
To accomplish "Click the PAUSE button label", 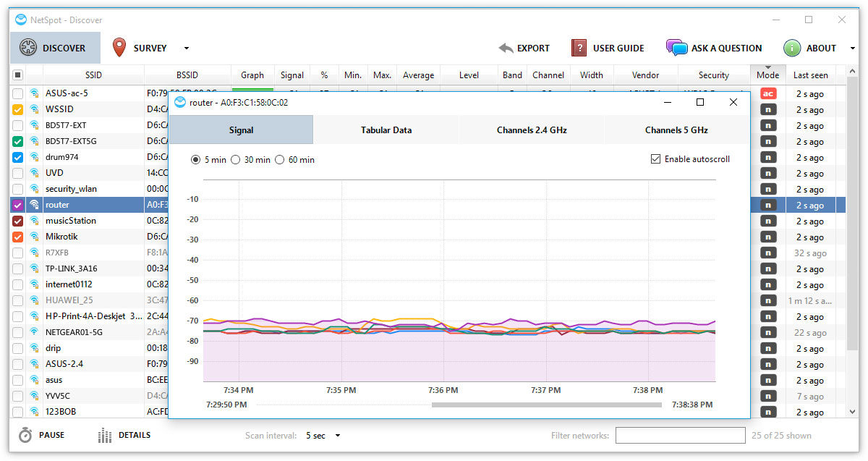I will 51,436.
